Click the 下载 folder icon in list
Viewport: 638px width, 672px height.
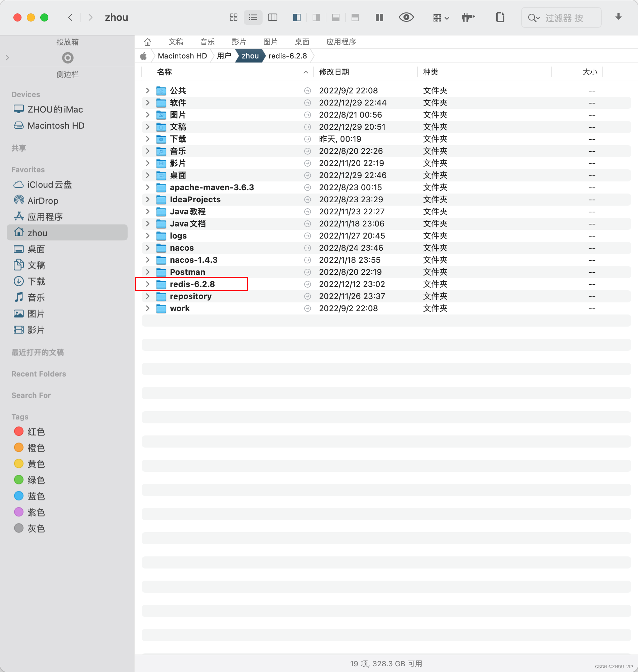161,139
